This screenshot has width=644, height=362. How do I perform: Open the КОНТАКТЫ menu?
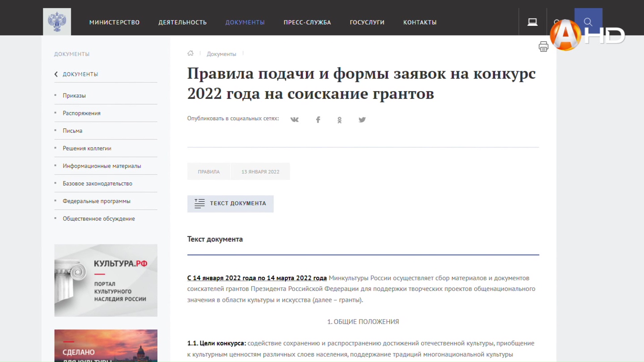[x=420, y=22]
